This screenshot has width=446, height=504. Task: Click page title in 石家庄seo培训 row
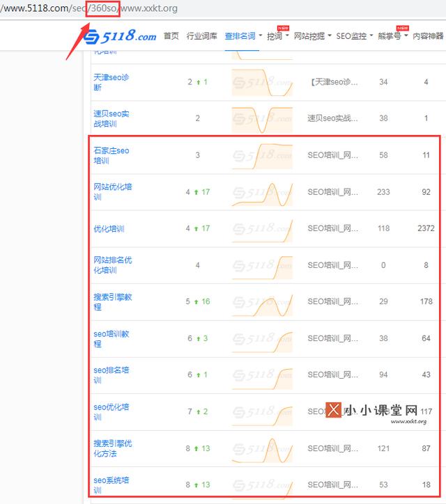[x=332, y=155]
